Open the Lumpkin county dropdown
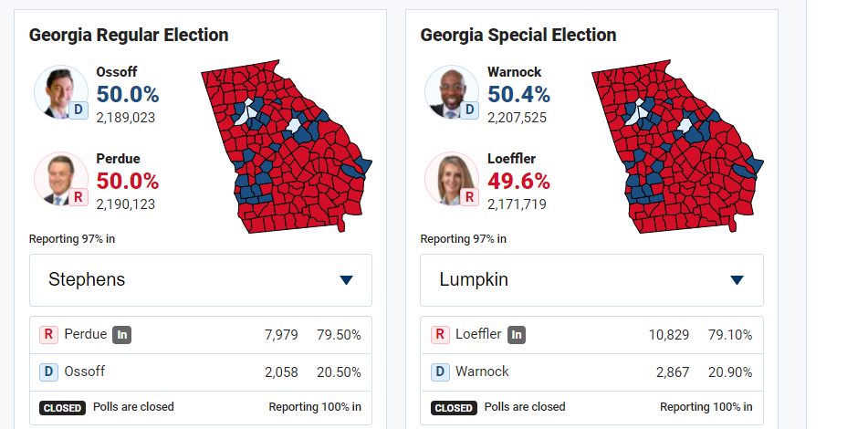The width and height of the screenshot is (868, 429). [x=591, y=280]
